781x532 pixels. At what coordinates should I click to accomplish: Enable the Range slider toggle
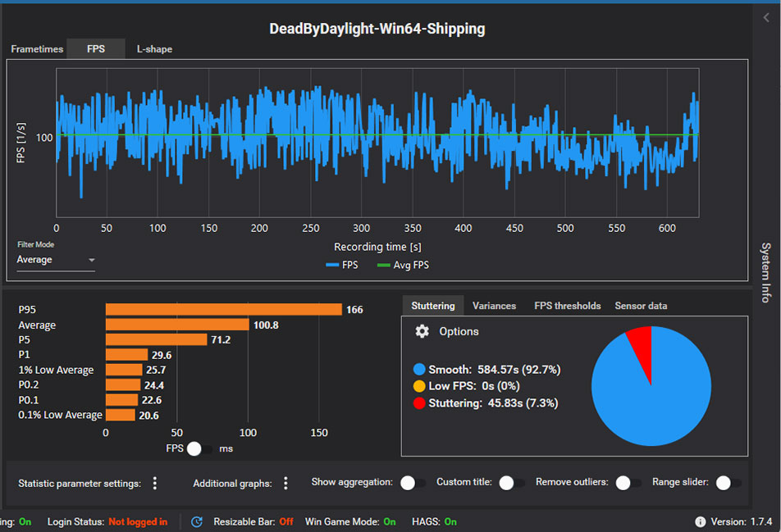(728, 484)
